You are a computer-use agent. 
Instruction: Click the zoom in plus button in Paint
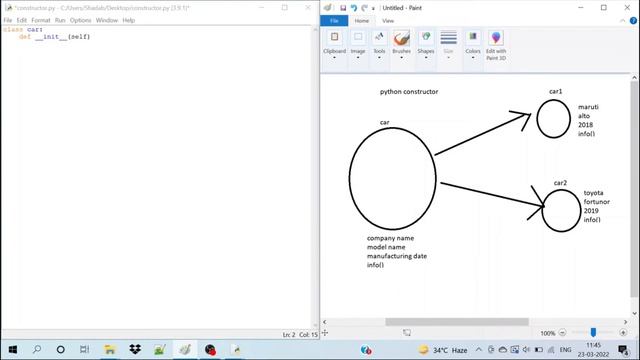pos(623,333)
